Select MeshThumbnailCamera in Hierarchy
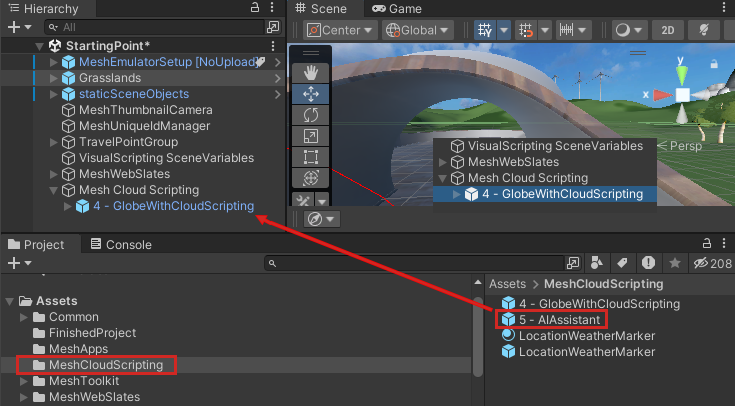 (x=145, y=110)
